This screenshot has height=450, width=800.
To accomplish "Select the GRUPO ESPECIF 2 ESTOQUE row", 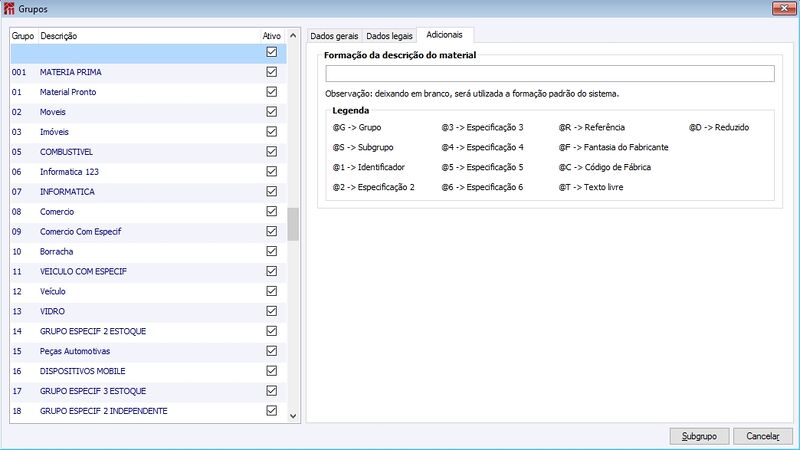I will (x=148, y=331).
